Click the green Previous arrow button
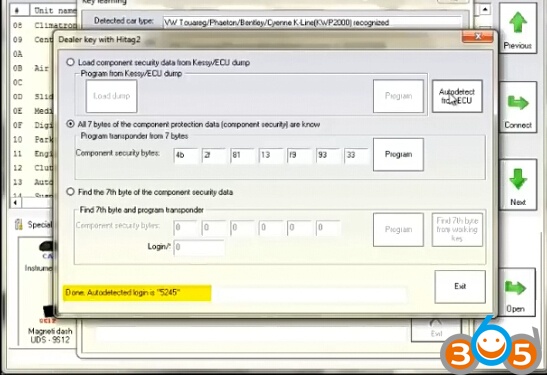This screenshot has width=547, height=375. click(x=518, y=29)
